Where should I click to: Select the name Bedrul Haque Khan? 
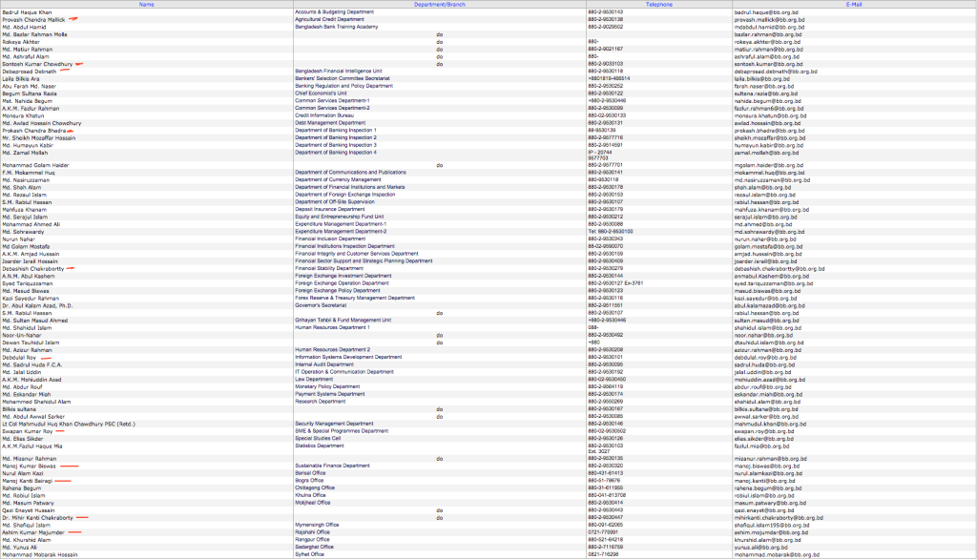(28, 11)
